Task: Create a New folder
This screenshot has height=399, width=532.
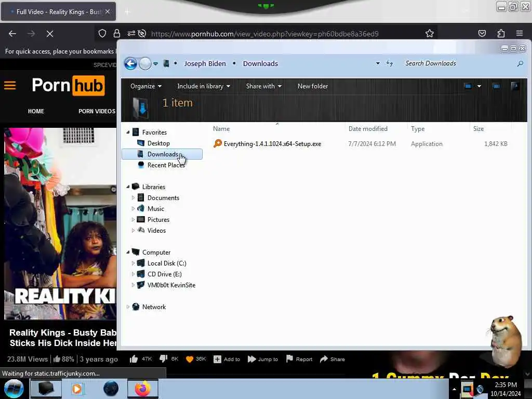Action: point(312,86)
